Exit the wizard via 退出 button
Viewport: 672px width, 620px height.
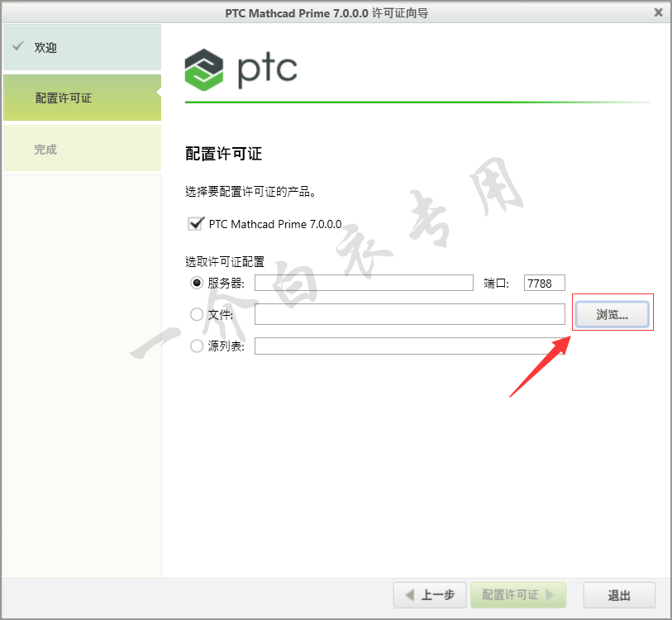tap(619, 594)
